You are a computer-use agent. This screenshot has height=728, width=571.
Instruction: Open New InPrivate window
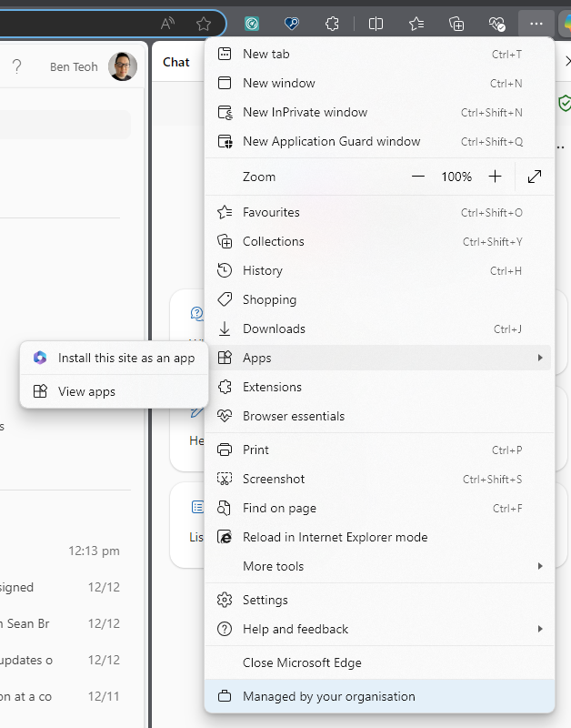(x=379, y=112)
